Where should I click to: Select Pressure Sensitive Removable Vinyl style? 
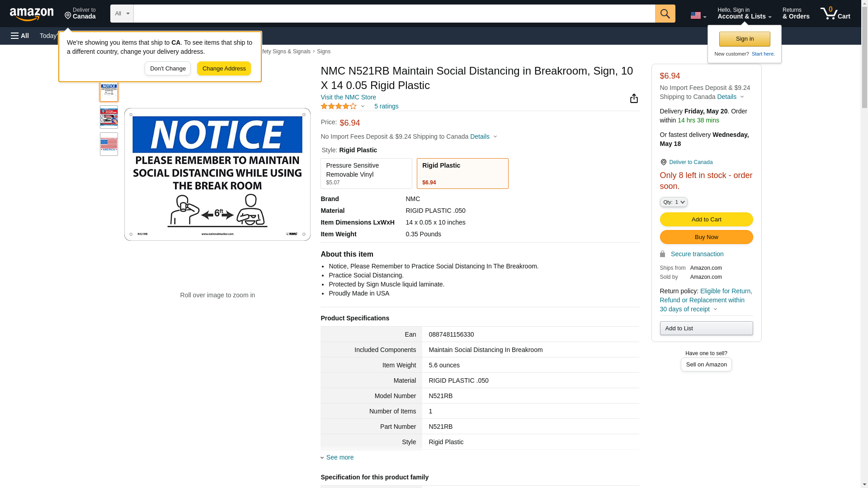366,174
